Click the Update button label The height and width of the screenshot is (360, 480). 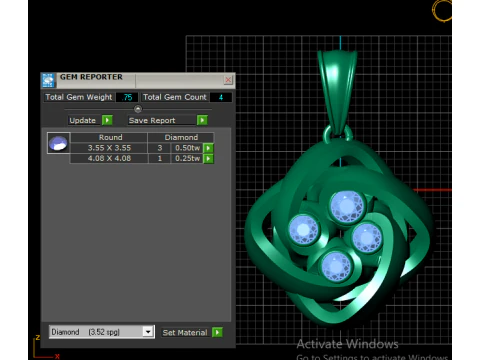point(82,120)
